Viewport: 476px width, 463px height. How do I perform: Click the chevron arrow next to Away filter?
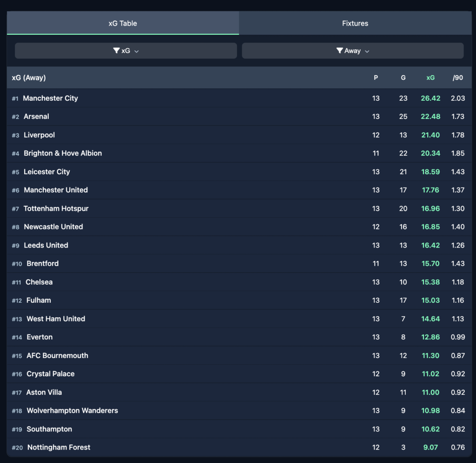pyautogui.click(x=367, y=52)
